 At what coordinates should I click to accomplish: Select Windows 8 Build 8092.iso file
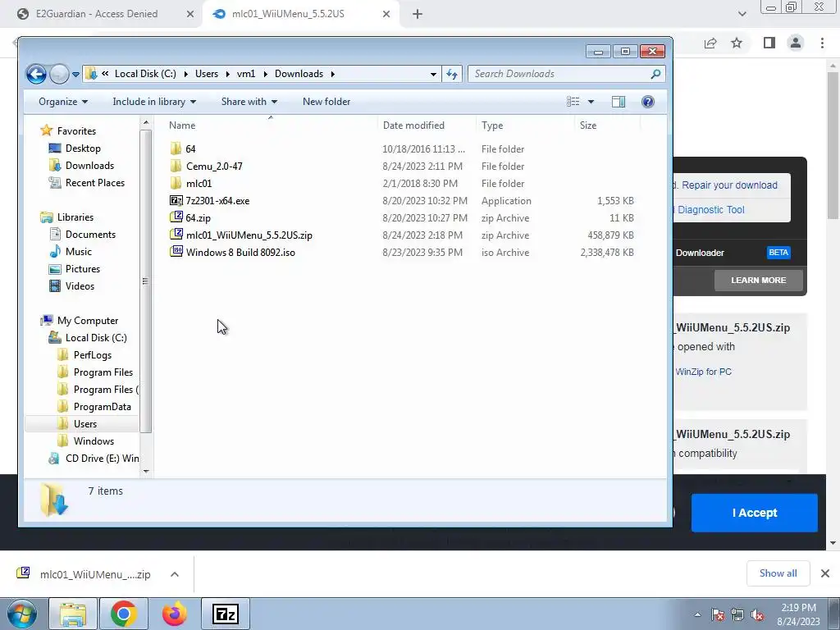click(x=240, y=253)
